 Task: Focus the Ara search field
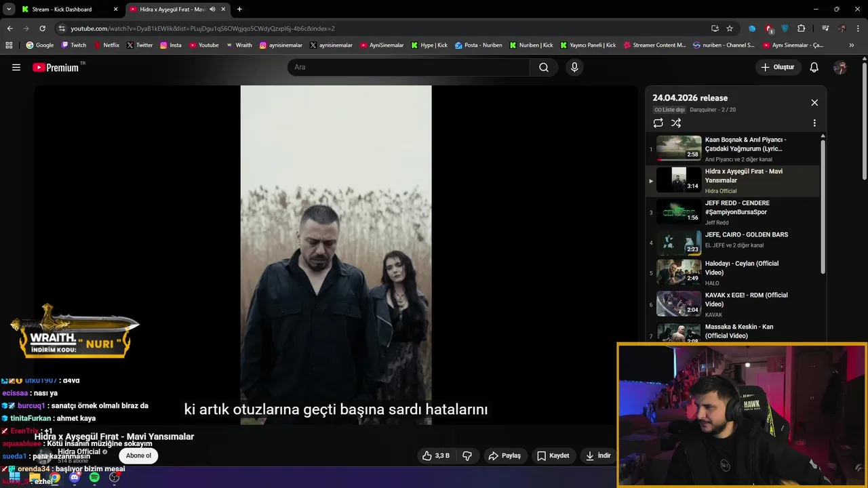point(409,67)
